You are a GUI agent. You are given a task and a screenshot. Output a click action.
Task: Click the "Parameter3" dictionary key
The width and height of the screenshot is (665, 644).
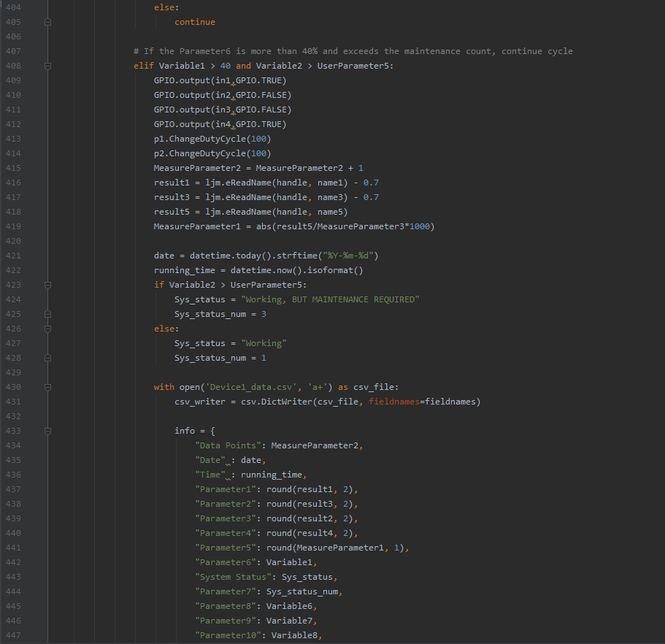226,518
